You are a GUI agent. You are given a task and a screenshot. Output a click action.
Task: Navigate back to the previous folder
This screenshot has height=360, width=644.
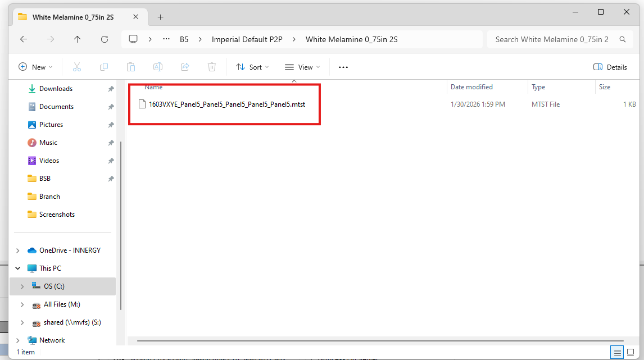pyautogui.click(x=23, y=39)
